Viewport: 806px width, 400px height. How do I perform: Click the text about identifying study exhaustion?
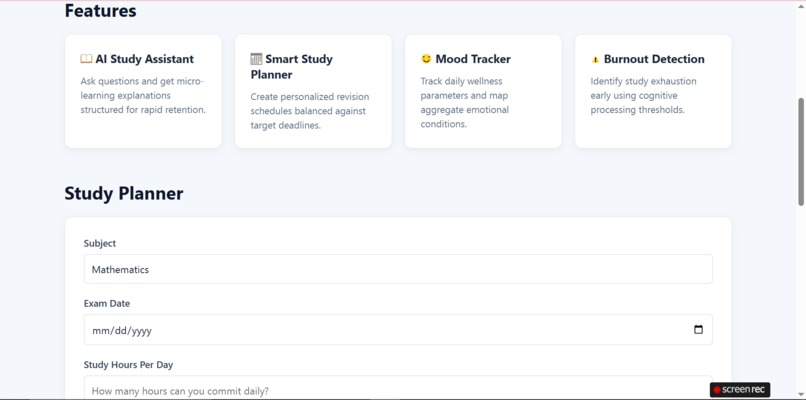(643, 96)
